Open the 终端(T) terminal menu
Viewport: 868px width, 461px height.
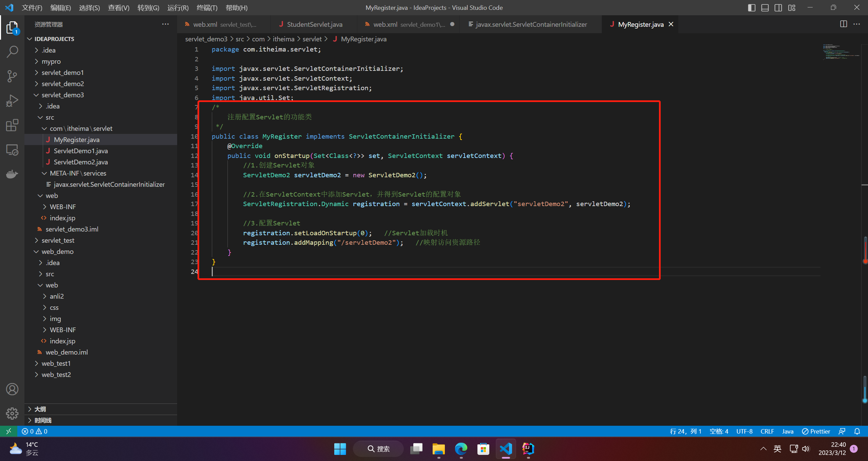[207, 7]
